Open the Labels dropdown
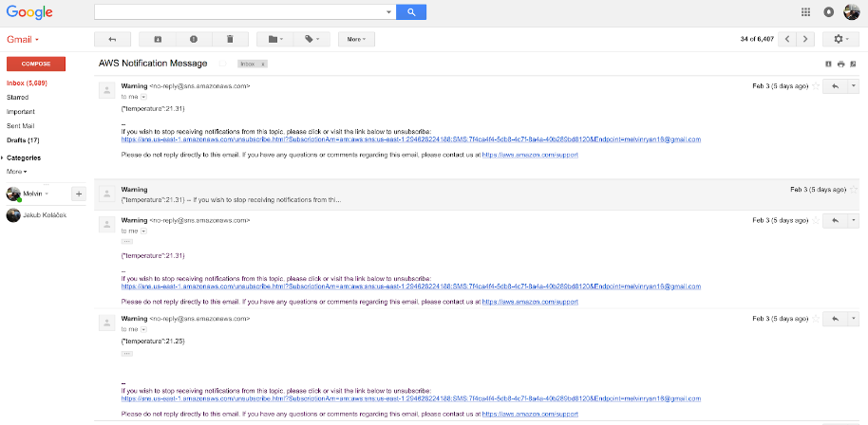868x425 pixels. tap(311, 39)
